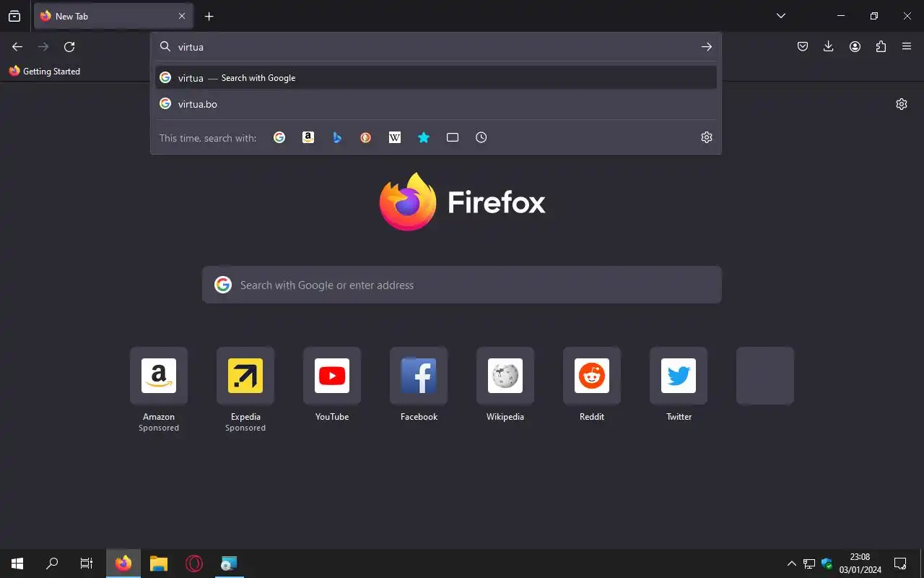Open the Wikipedia shortcut tile
924x578 pixels.
pyautogui.click(x=505, y=376)
